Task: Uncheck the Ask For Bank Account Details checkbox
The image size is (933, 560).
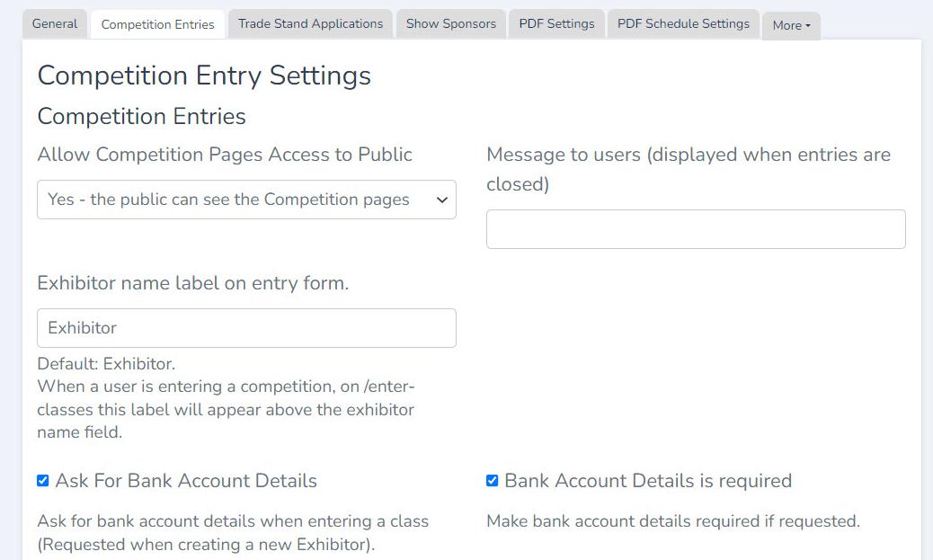Action: pos(43,481)
